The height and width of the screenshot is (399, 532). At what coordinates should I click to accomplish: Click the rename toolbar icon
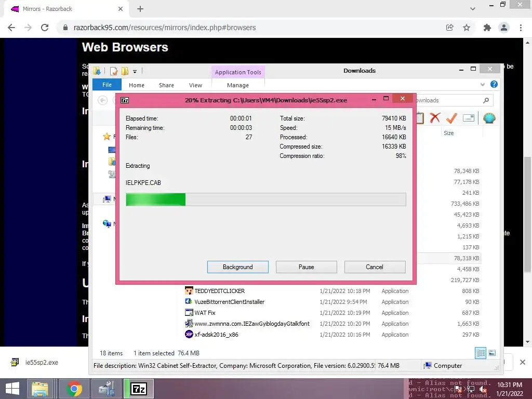[468, 118]
